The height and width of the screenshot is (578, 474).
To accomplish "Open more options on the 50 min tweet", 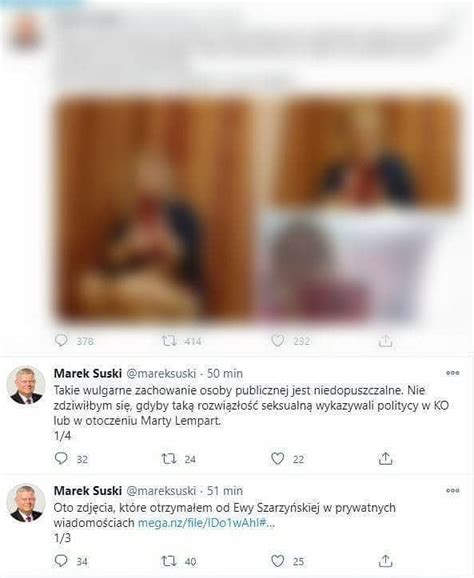I will (452, 373).
